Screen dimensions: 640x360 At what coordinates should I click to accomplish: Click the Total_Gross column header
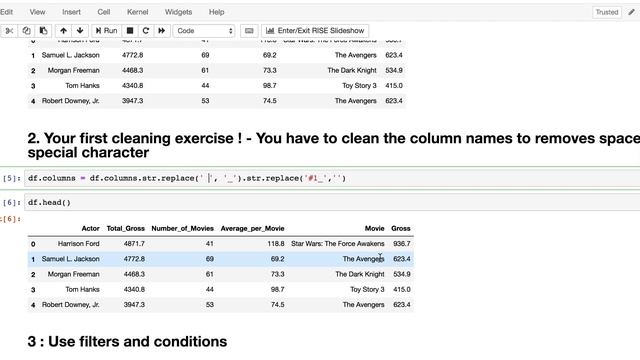click(x=126, y=229)
